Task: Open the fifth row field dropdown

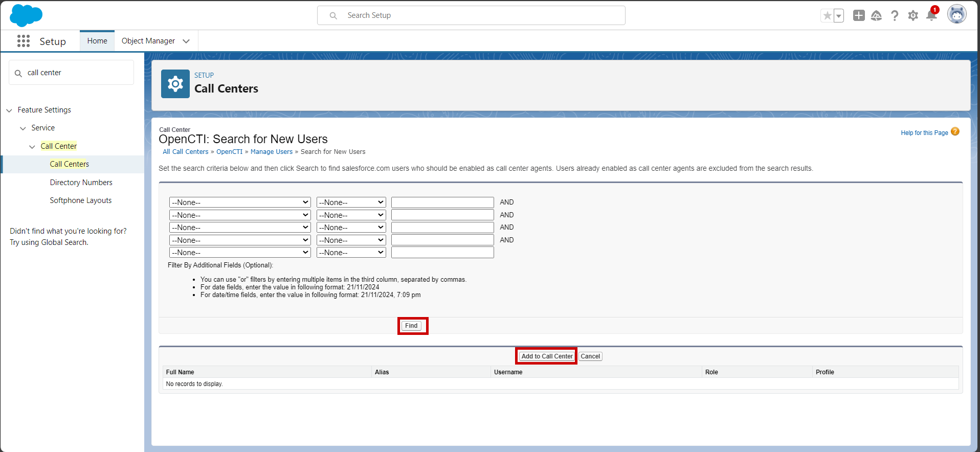Action: click(240, 253)
